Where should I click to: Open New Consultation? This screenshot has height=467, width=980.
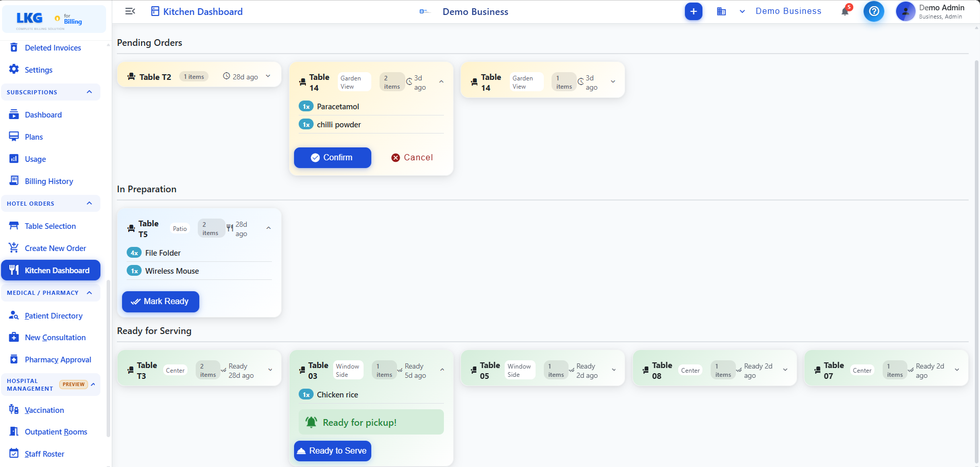55,338
